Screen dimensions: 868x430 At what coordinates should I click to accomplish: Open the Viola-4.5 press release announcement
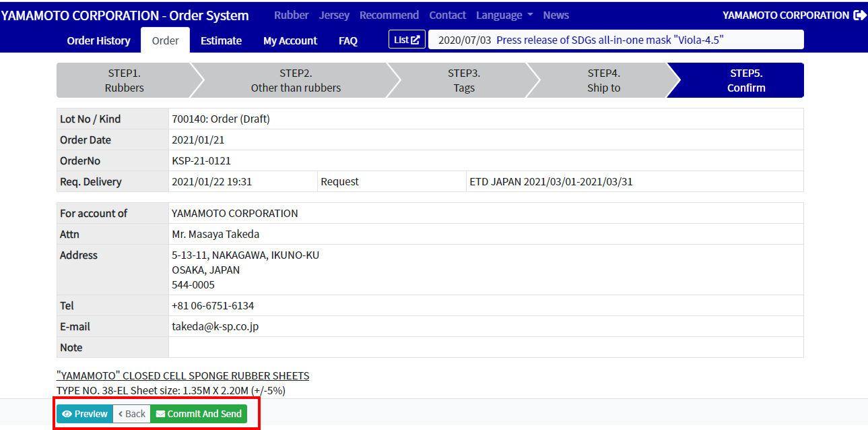point(610,40)
